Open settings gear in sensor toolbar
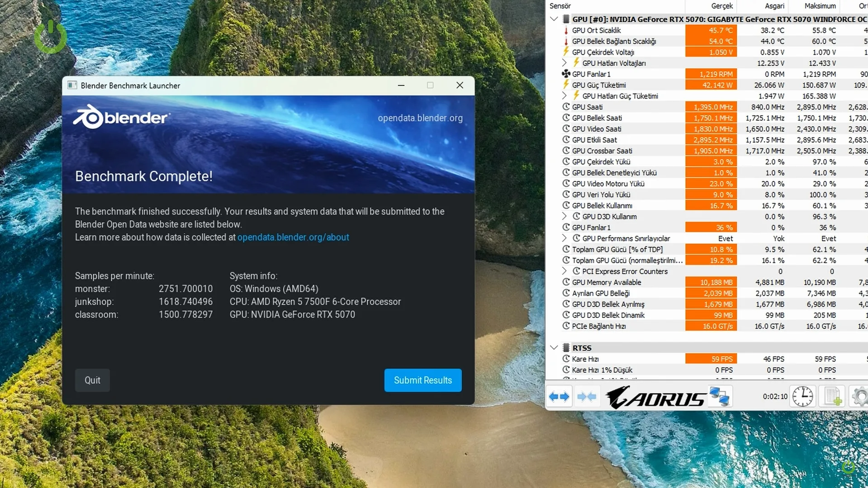The width and height of the screenshot is (868, 488). (859, 397)
